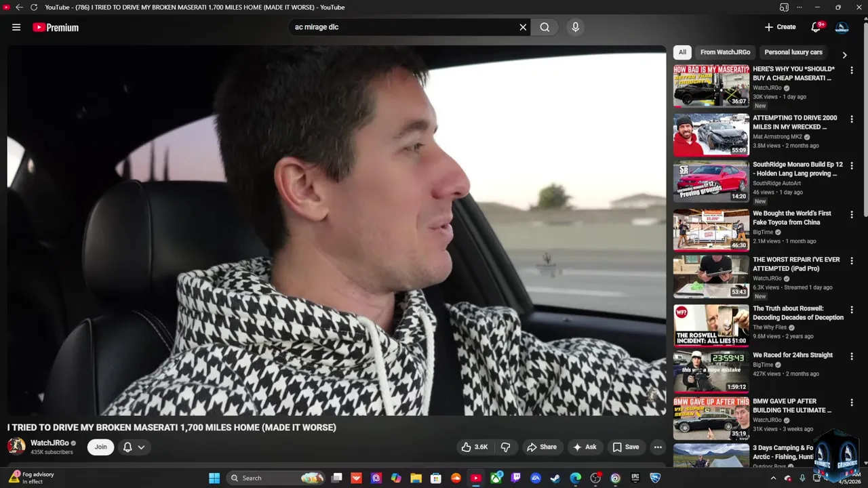Join the WatchJRGo channel

click(100, 447)
